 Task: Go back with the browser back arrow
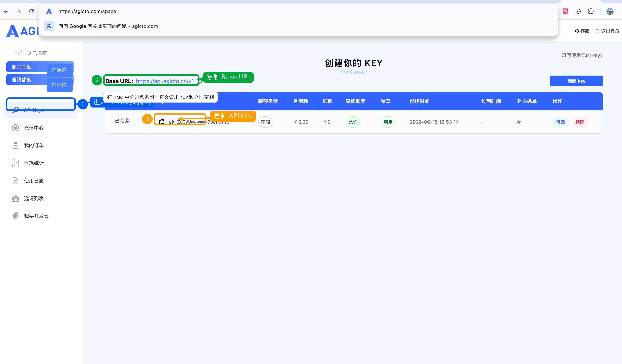(6, 11)
